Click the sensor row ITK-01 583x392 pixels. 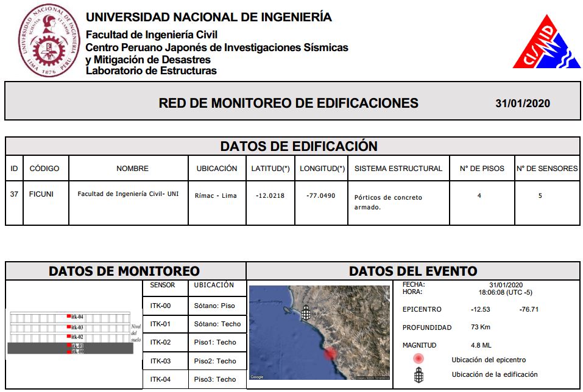pyautogui.click(x=160, y=324)
